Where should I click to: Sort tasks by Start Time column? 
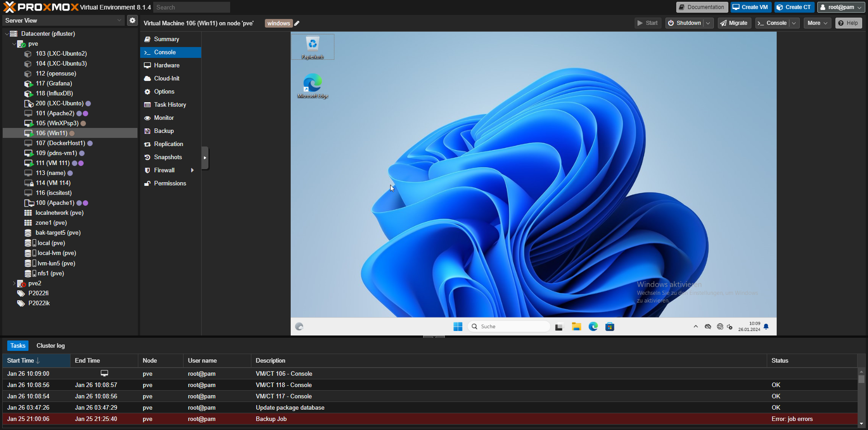36,361
